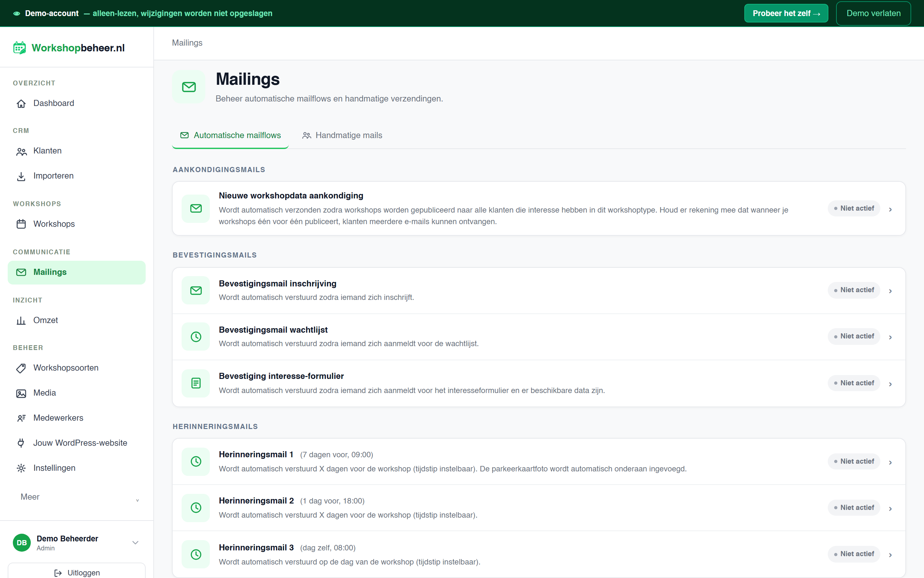
Task: Click the Medewerkers staff icon
Action: [x=21, y=418]
